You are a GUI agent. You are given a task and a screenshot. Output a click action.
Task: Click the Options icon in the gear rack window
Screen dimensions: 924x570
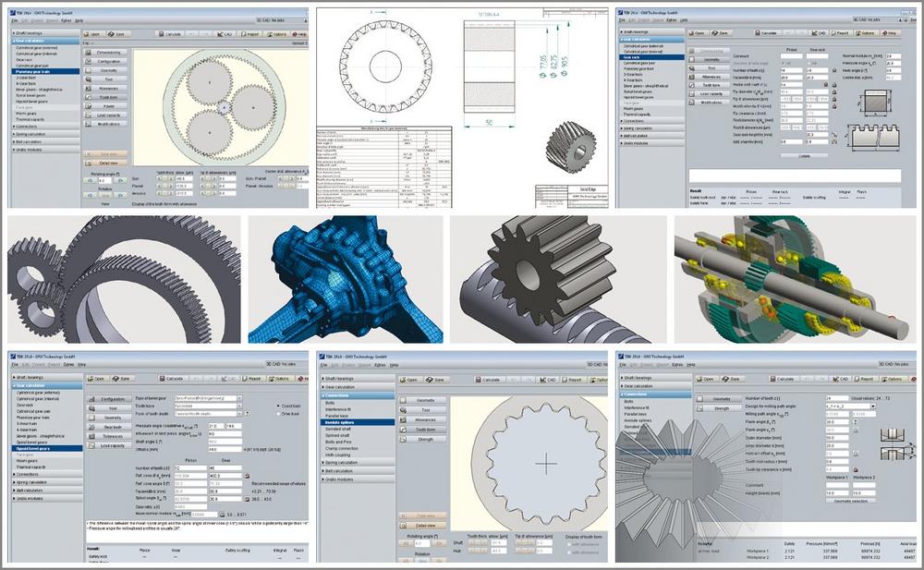pyautogui.click(x=866, y=33)
